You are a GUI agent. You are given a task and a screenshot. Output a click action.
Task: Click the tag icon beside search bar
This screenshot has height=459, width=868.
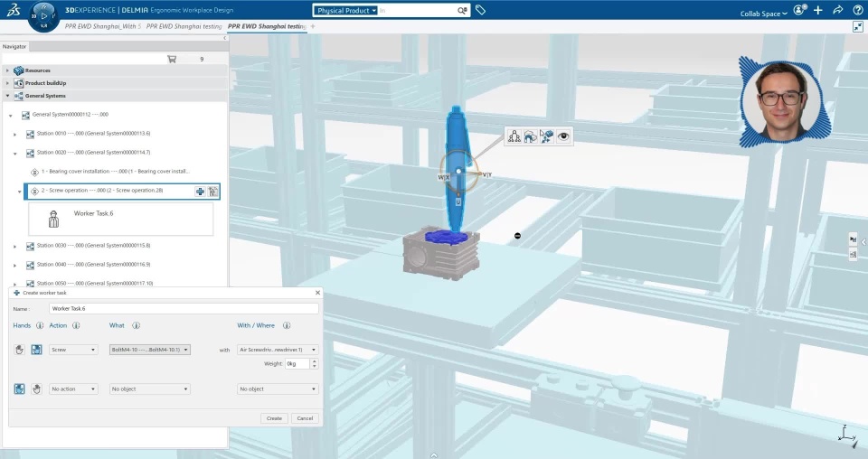click(x=480, y=10)
